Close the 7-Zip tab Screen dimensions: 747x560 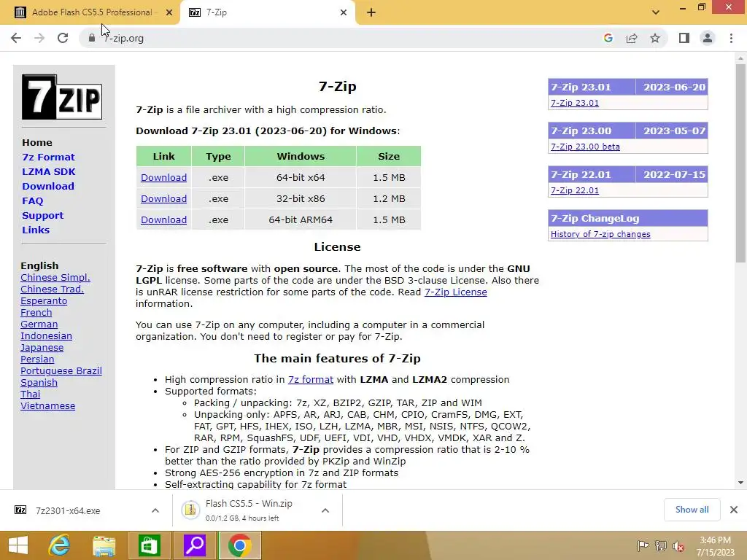pyautogui.click(x=344, y=12)
